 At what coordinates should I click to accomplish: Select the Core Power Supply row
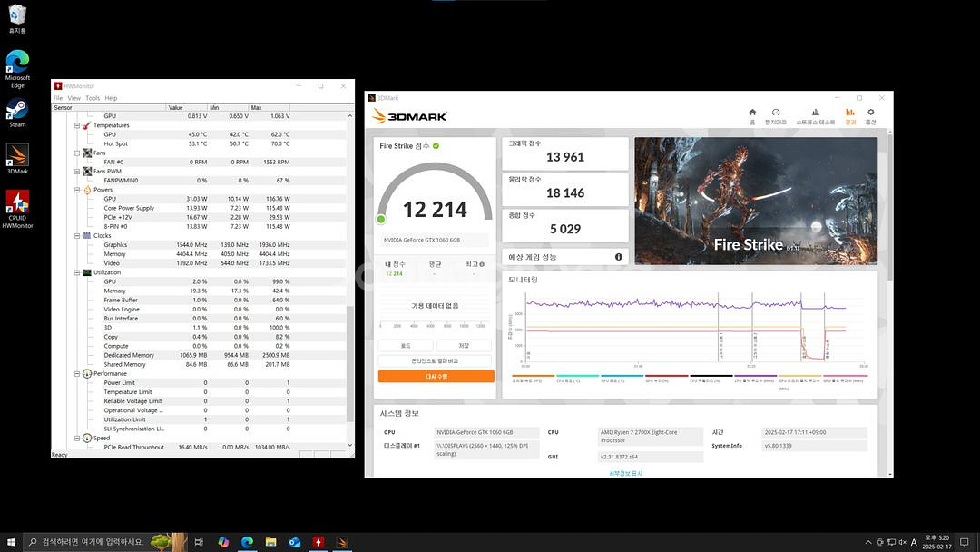click(x=199, y=208)
